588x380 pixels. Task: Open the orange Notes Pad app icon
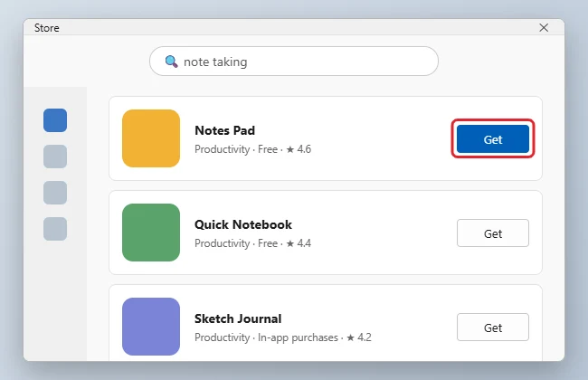(x=151, y=138)
